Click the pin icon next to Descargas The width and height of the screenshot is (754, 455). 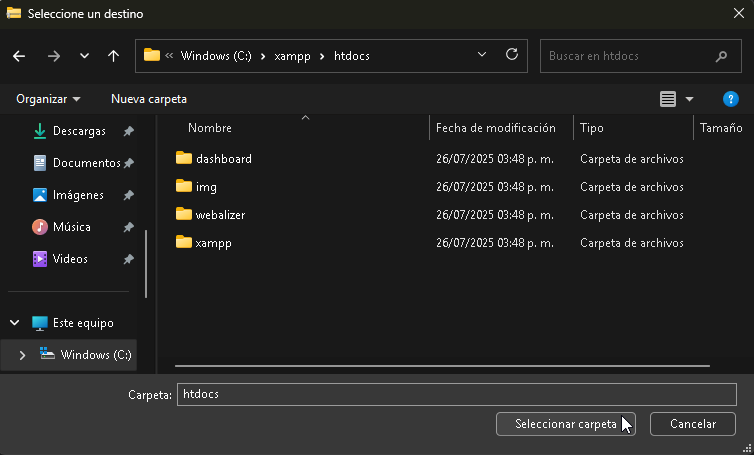point(128,131)
